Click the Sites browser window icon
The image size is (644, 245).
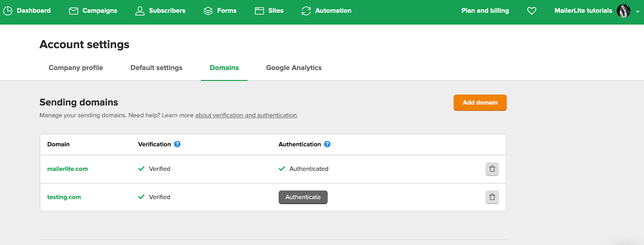pos(259,11)
